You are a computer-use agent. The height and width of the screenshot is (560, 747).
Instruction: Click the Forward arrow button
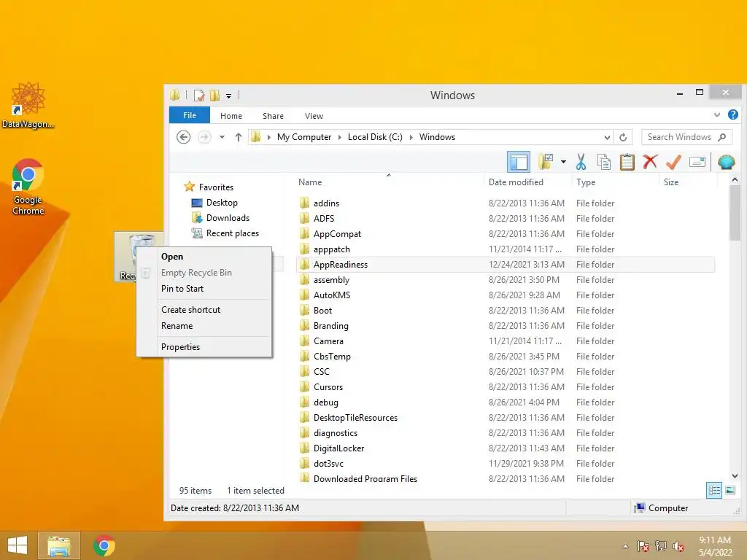204,137
